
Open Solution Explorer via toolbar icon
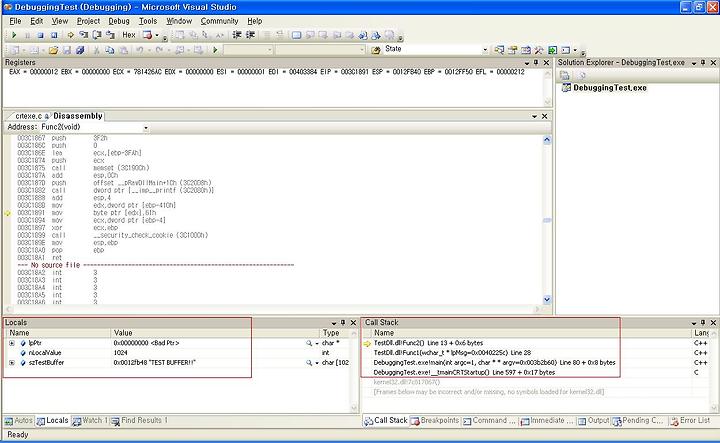click(499, 50)
